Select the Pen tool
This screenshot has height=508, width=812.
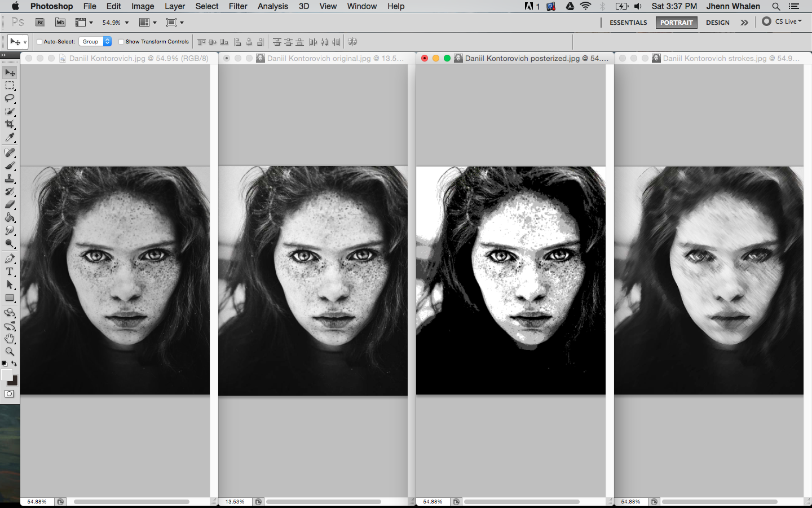pyautogui.click(x=10, y=259)
